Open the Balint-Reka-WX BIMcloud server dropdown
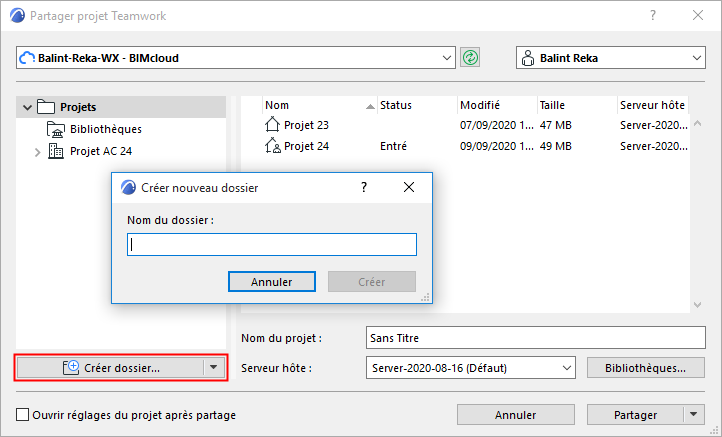This screenshot has height=437, width=722. click(x=446, y=58)
